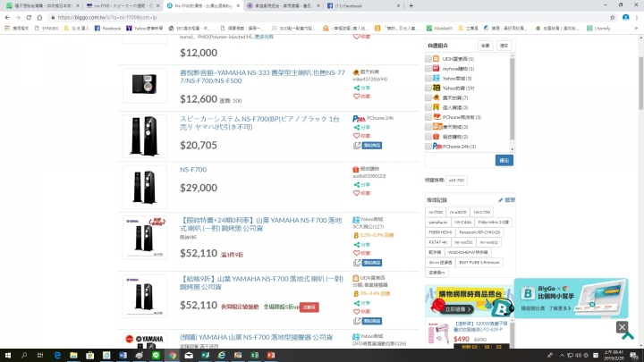Open Microsoft Edge from the taskbar
This screenshot has height=362, width=644.
(57, 356)
